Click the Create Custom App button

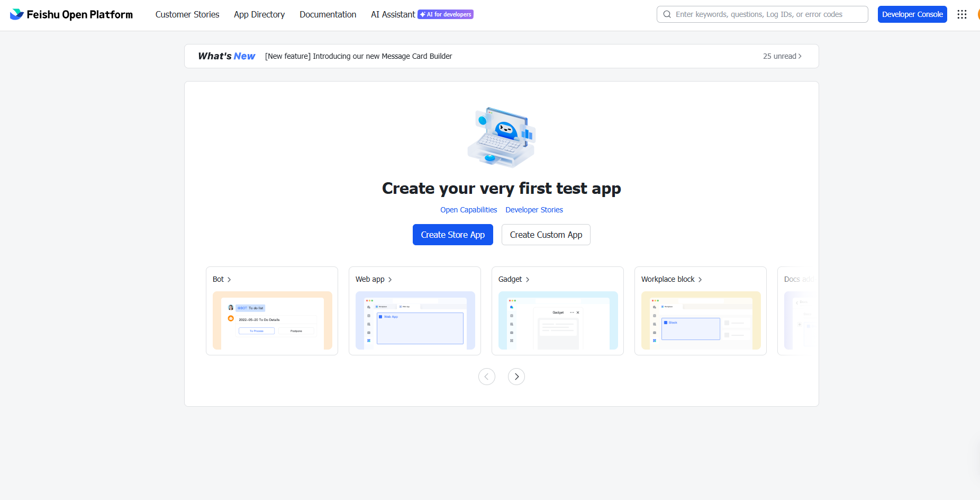(546, 235)
